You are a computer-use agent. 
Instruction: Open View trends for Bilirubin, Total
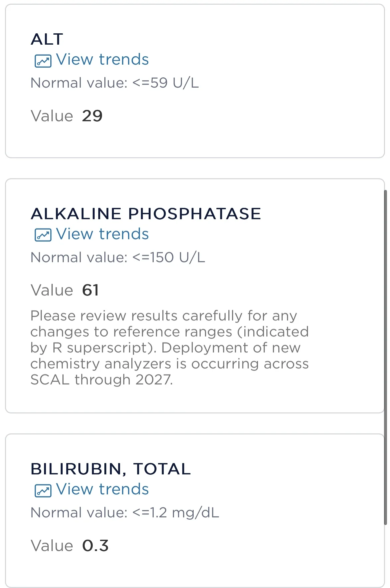(102, 489)
